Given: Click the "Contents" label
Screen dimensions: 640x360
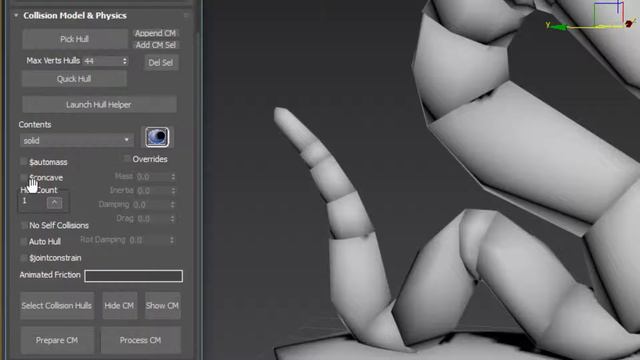Looking at the screenshot, I should pos(35,124).
